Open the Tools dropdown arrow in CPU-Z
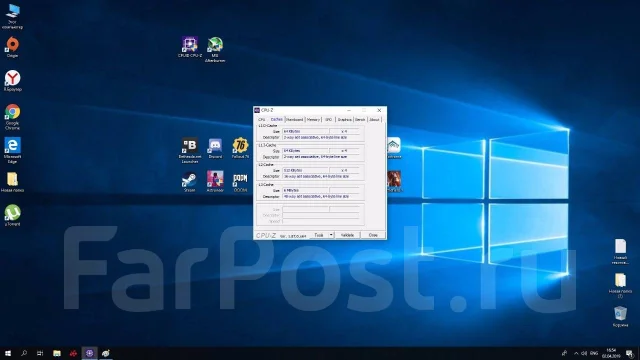The width and height of the screenshot is (640, 360). 331,235
